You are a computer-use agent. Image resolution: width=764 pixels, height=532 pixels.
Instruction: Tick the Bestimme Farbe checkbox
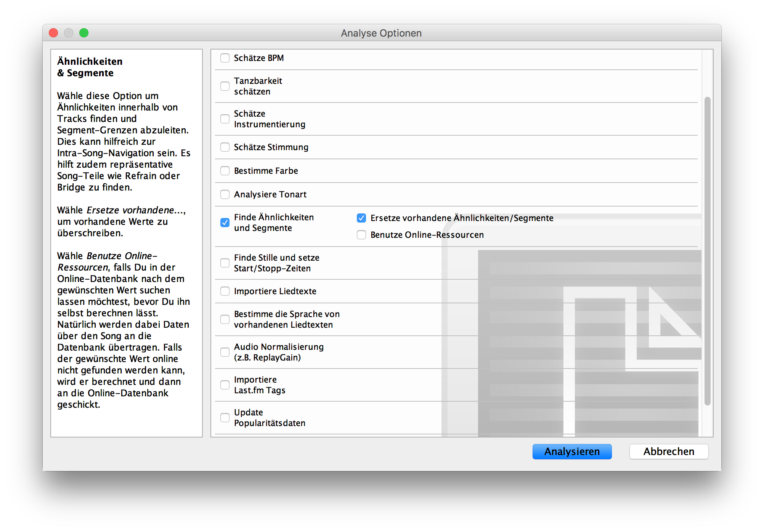pyautogui.click(x=225, y=171)
